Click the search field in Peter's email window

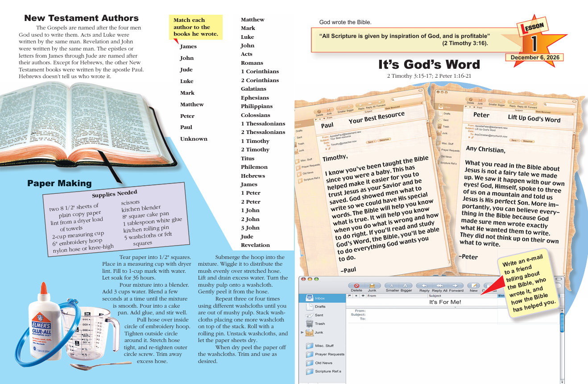(560, 105)
